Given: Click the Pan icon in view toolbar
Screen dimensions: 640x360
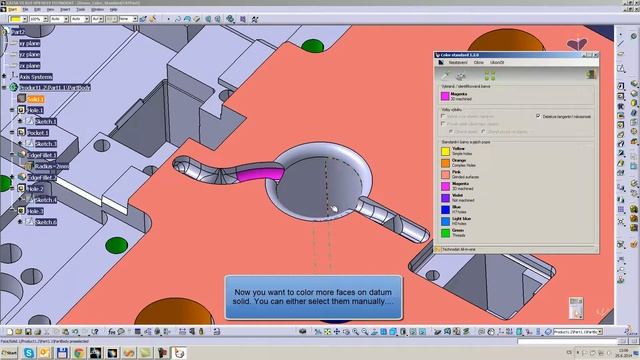Looking at the screenshot, I should coord(337,332).
